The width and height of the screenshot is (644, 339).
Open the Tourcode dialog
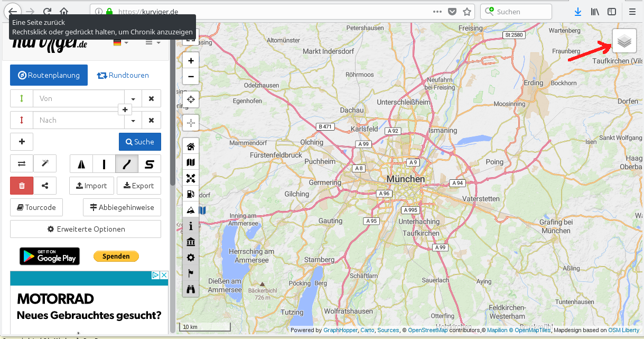[36, 207]
